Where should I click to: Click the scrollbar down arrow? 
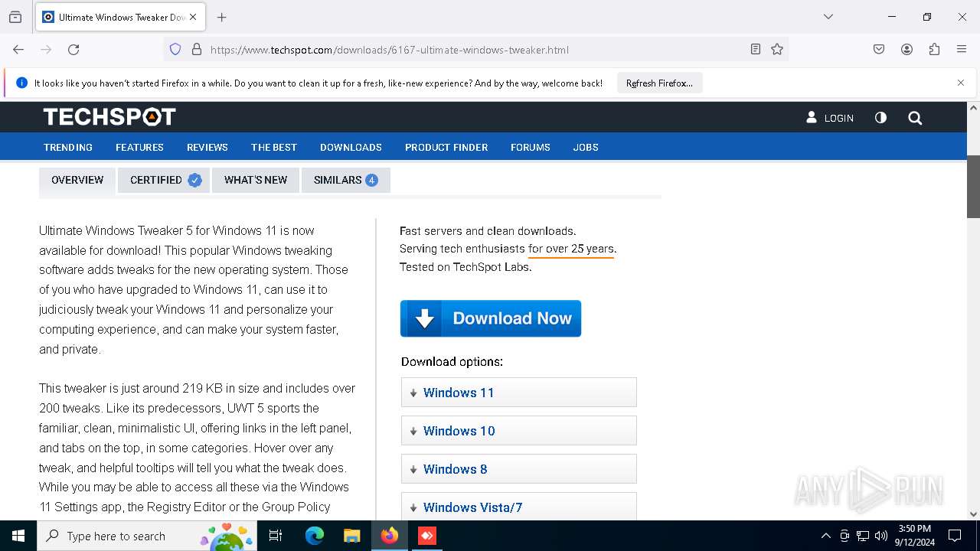pos(973,514)
